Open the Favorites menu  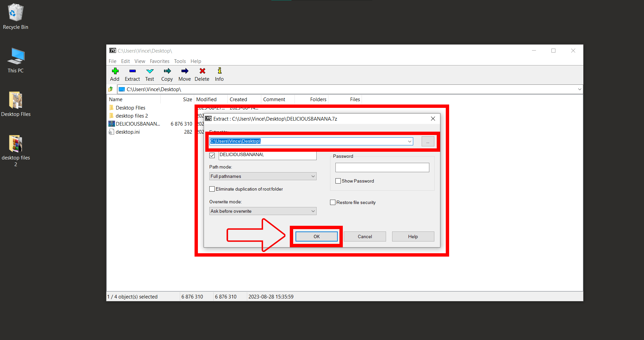159,61
